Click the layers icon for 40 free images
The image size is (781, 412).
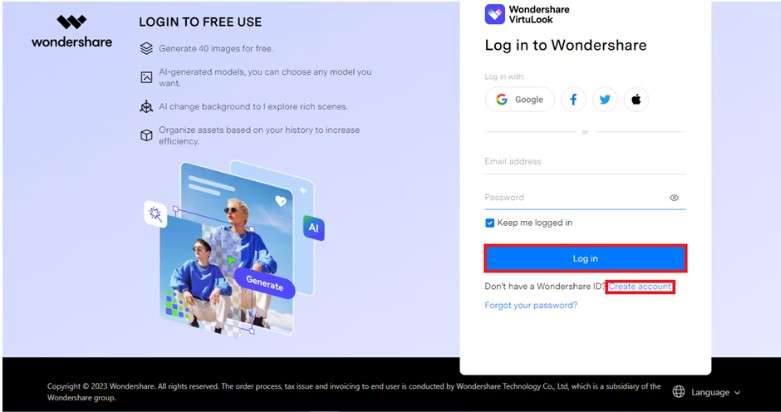pos(146,48)
